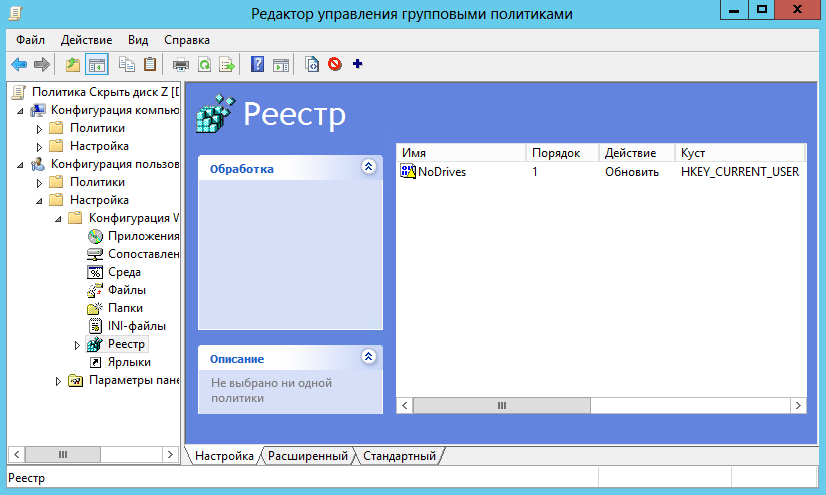Expand Политики under Конфигурация компьютера
The width and height of the screenshot is (826, 495).
[39, 128]
